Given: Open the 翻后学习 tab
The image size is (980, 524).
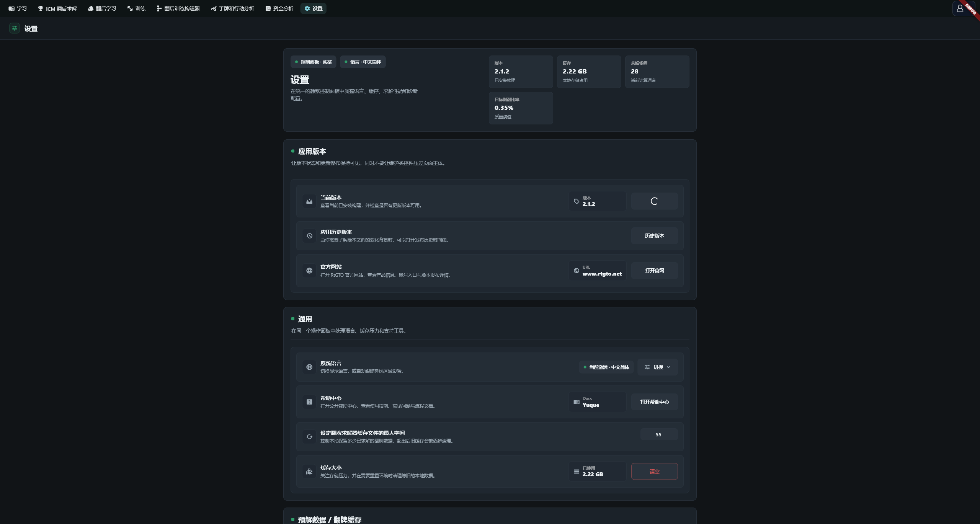Looking at the screenshot, I should (102, 8).
